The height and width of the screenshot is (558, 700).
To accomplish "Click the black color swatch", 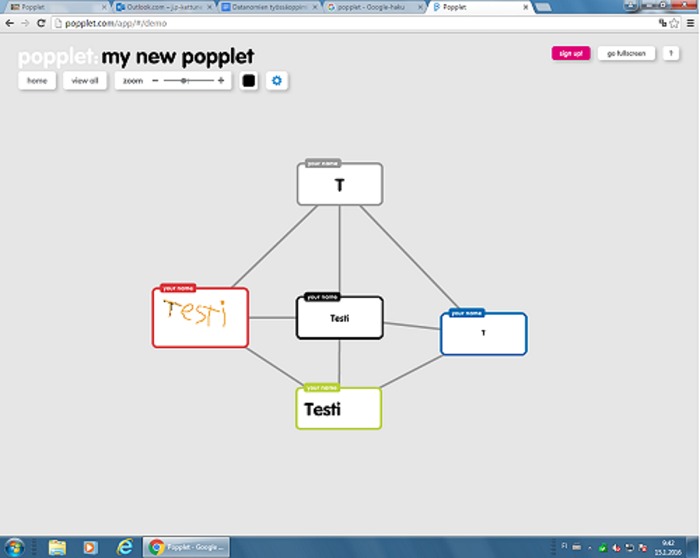I will click(249, 80).
